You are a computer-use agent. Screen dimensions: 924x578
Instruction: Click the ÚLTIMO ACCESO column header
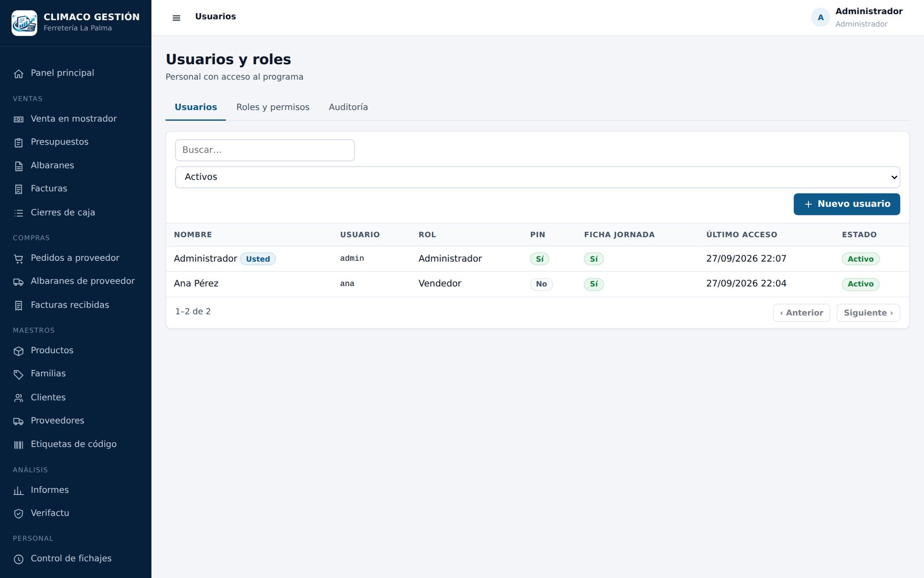[742, 235]
